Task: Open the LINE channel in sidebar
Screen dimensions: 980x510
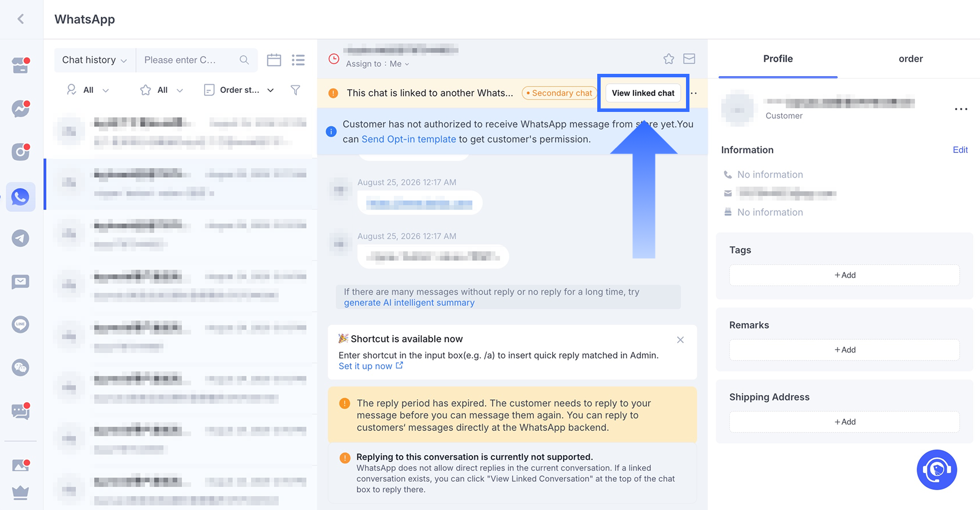Action: (21, 324)
